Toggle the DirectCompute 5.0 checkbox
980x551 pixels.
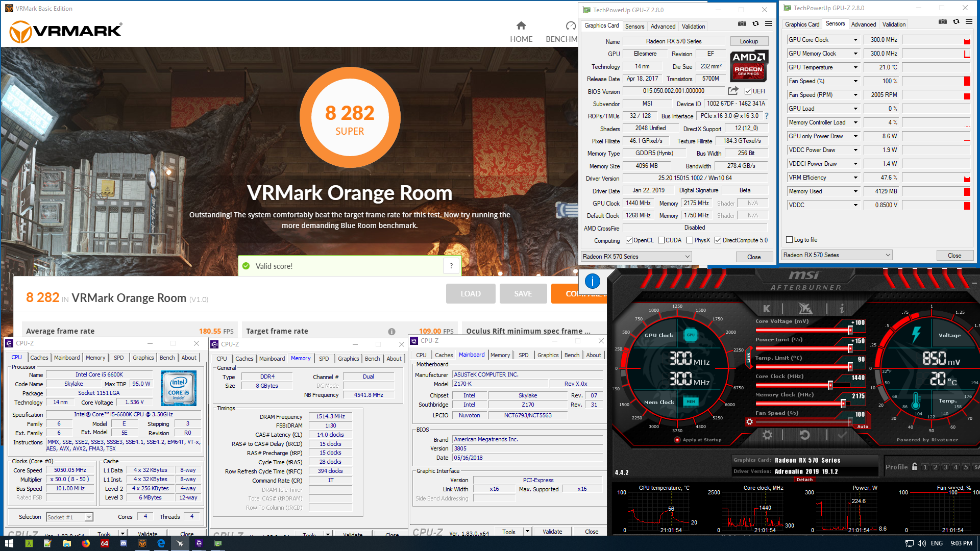click(x=718, y=240)
